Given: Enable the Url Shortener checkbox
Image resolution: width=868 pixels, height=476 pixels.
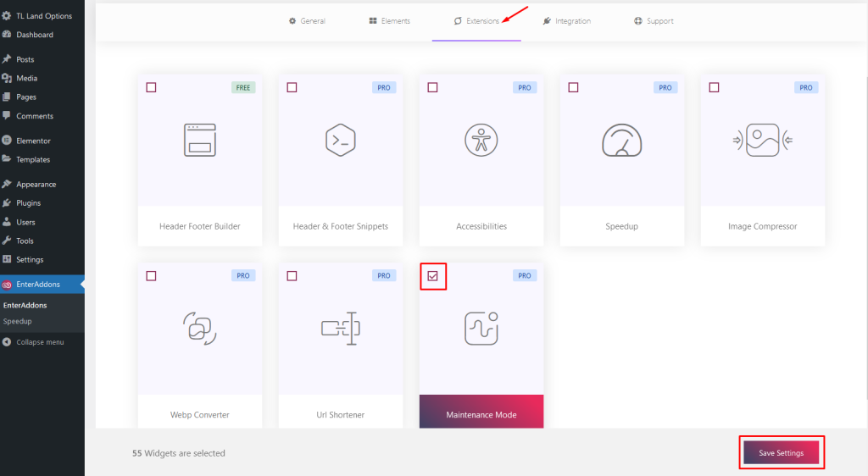Looking at the screenshot, I should [292, 276].
